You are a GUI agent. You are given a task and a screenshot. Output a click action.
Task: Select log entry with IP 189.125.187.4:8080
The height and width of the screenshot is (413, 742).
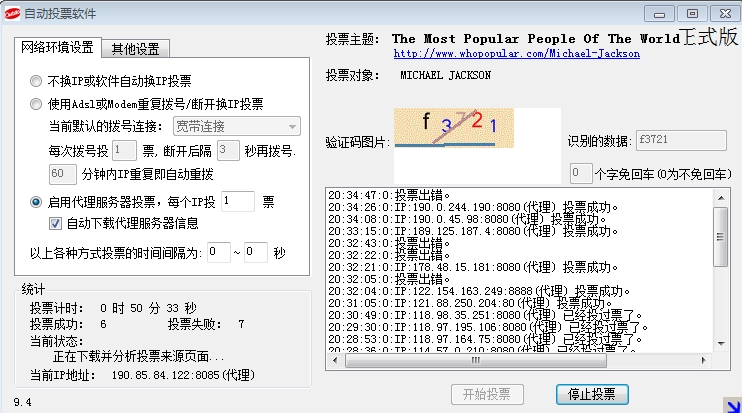pos(473,231)
